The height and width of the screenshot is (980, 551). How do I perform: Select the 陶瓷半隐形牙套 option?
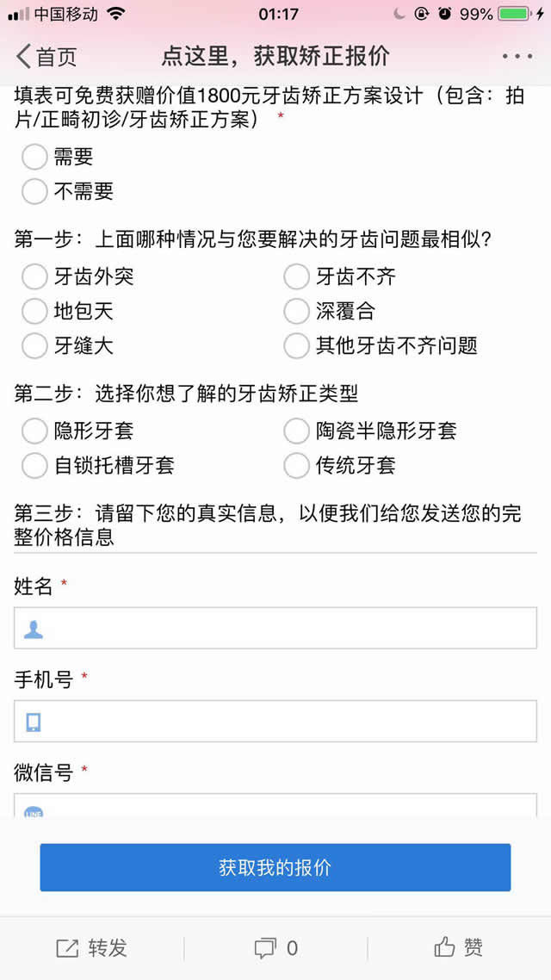pos(296,431)
